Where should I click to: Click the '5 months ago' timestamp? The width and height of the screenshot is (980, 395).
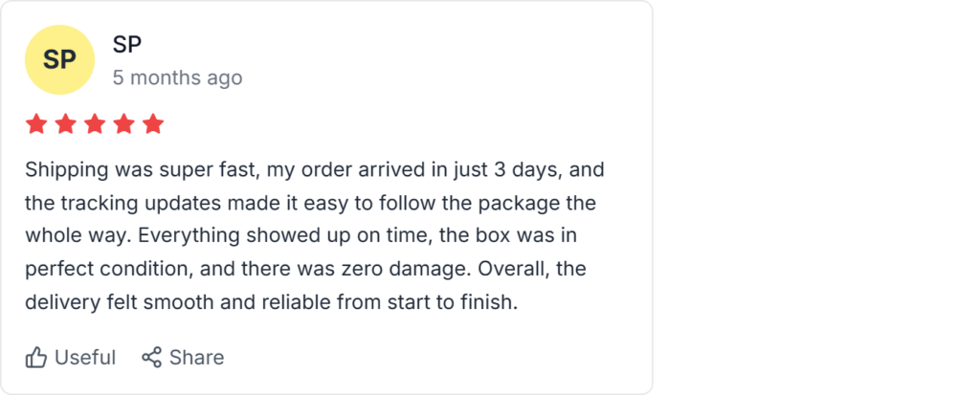[177, 77]
